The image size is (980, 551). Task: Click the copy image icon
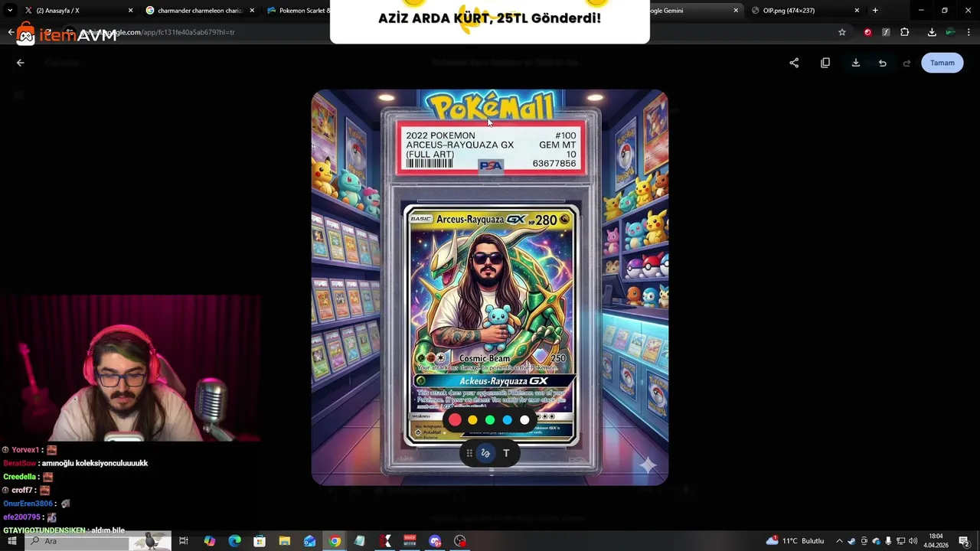click(825, 63)
